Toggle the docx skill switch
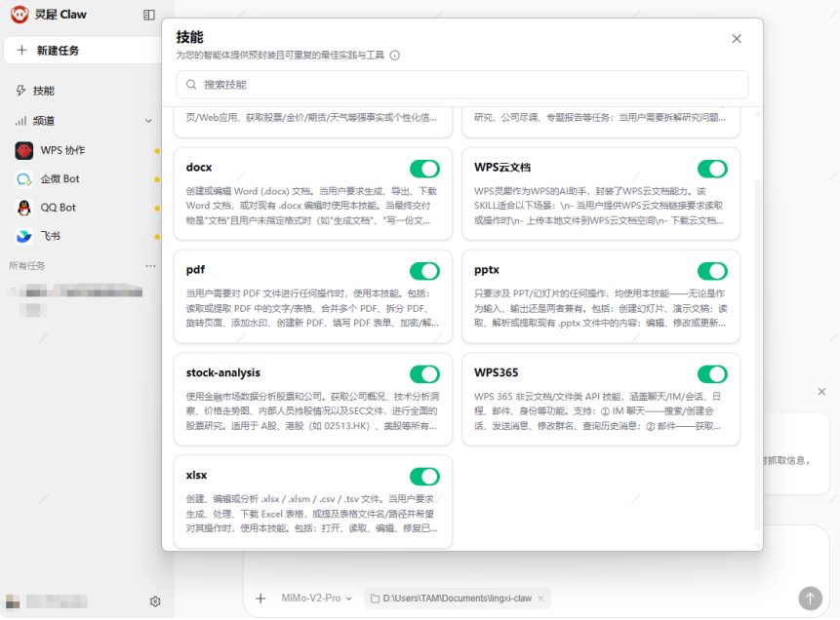 click(x=424, y=170)
